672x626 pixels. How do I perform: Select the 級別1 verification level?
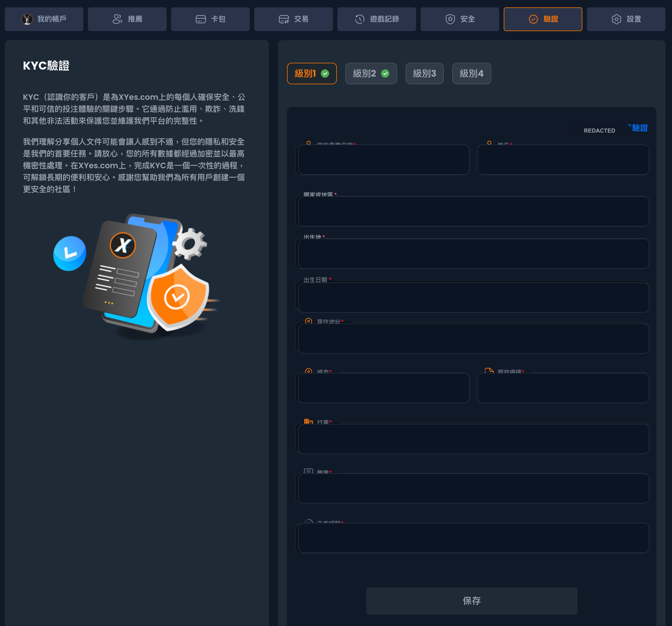coord(312,73)
